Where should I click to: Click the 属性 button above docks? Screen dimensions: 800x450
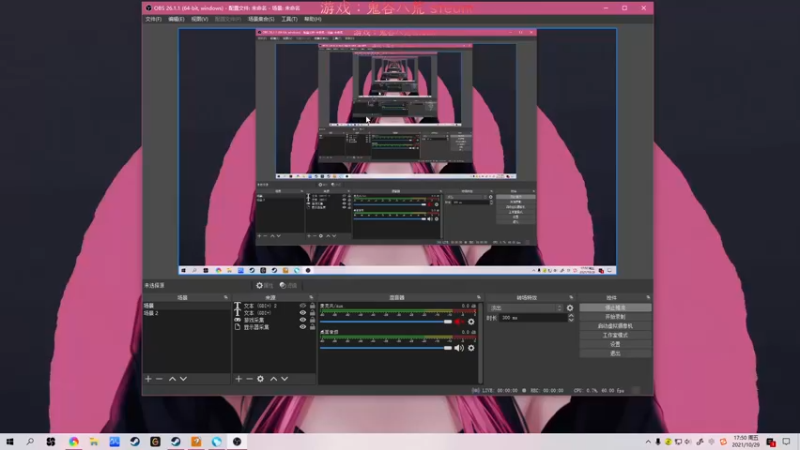click(x=265, y=286)
